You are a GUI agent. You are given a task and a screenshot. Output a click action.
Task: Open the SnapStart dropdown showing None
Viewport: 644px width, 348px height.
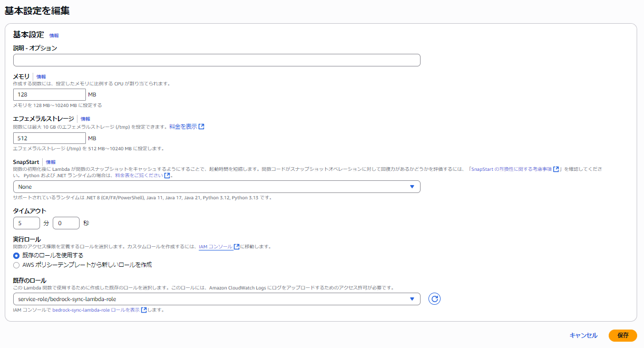217,186
